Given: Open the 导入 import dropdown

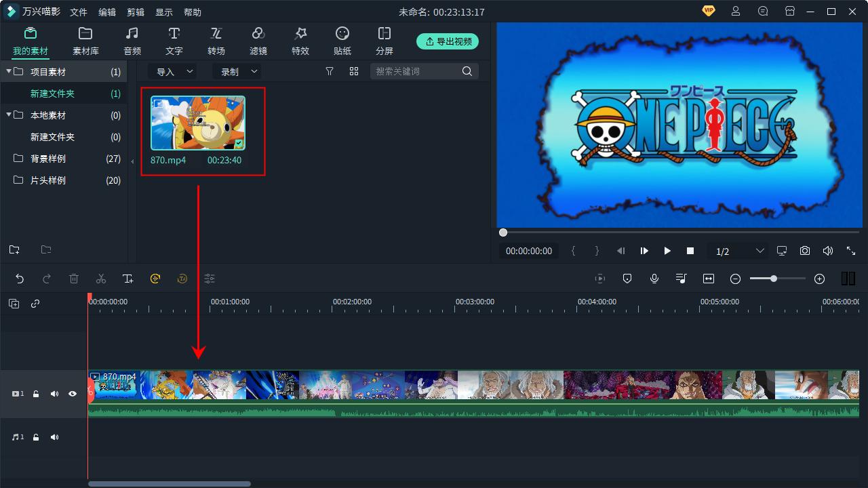Looking at the screenshot, I should (x=172, y=71).
